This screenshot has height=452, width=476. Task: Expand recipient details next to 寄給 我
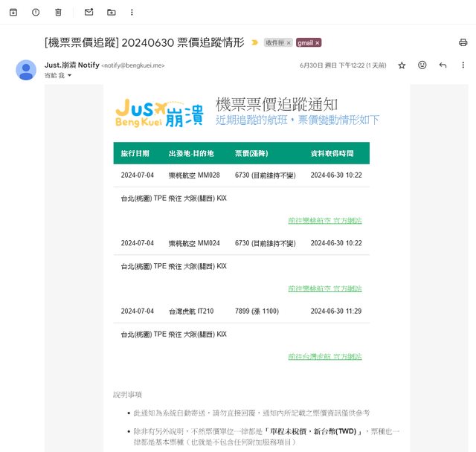click(70, 75)
